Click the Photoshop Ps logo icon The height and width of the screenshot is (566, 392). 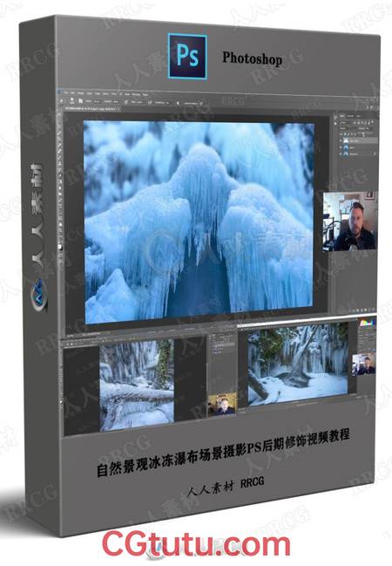tap(187, 56)
